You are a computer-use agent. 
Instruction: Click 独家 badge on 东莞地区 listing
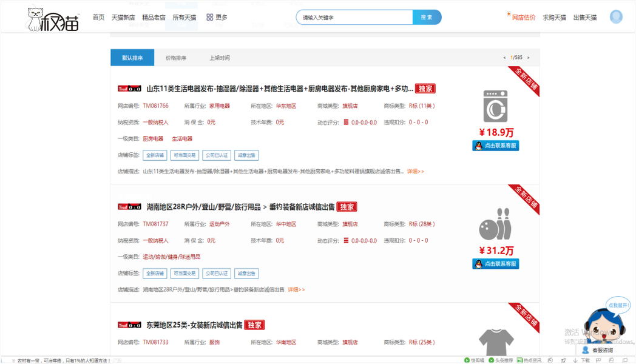pos(254,325)
